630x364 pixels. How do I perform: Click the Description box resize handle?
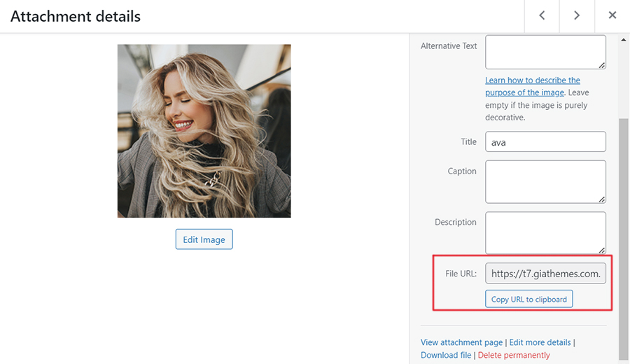click(601, 249)
